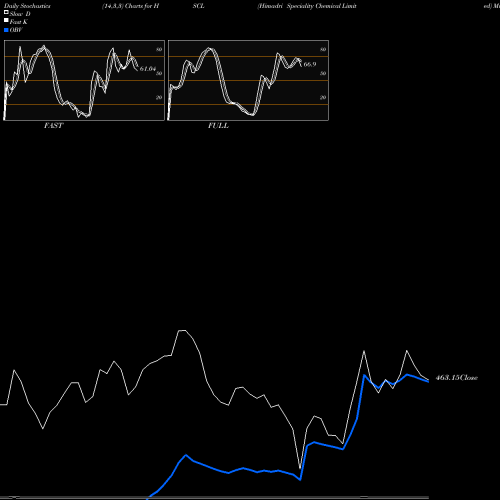Click the "463.15Close" price label
The height and width of the screenshot is (500, 500).
click(457, 378)
